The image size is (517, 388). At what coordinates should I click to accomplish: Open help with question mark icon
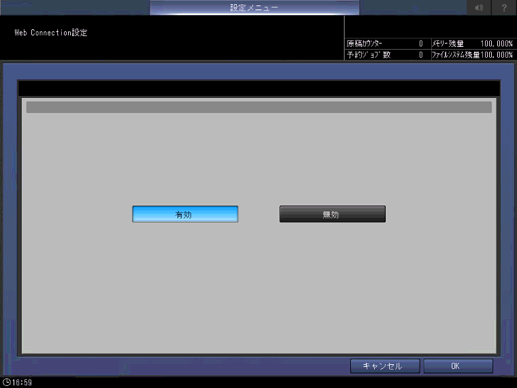(504, 7)
